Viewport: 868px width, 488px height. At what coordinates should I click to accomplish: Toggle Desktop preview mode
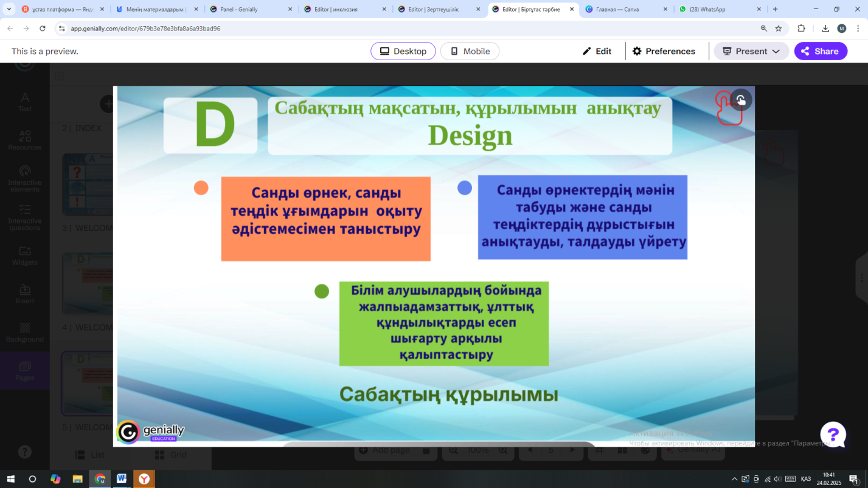pos(403,51)
